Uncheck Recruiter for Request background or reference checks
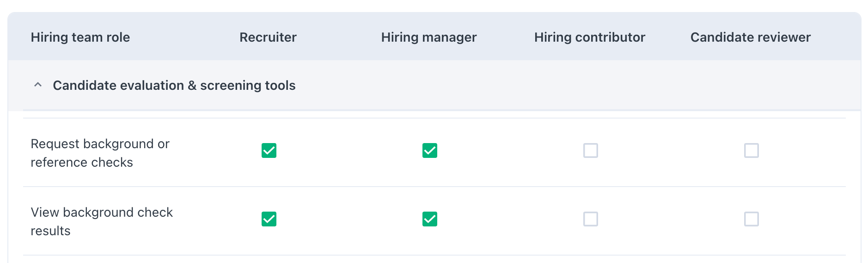 269,150
